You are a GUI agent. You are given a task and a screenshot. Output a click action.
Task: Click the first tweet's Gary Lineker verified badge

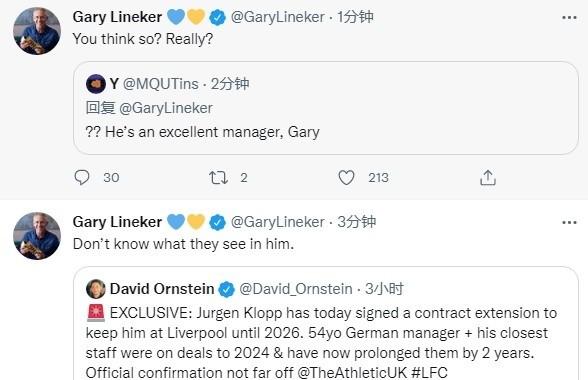[x=217, y=17]
